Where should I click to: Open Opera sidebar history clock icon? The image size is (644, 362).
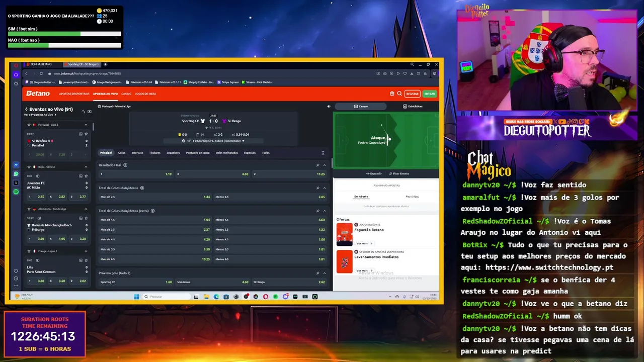pyautogui.click(x=16, y=279)
